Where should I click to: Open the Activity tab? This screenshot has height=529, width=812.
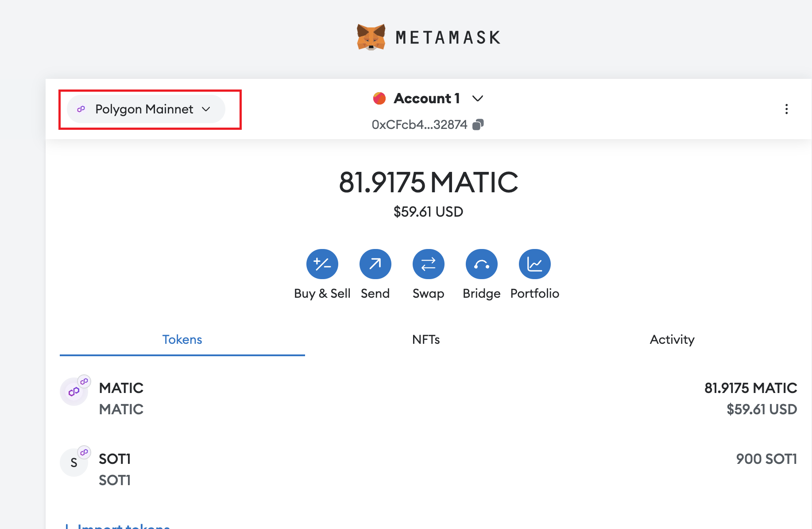[672, 339]
